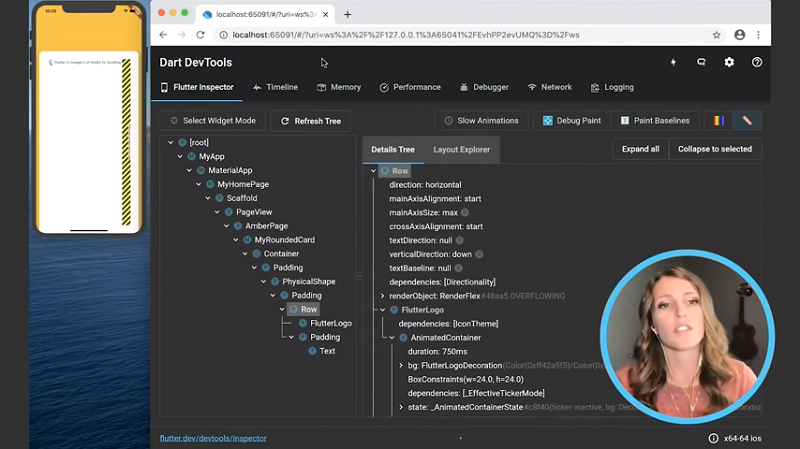Collapse the [root] node

click(x=171, y=142)
